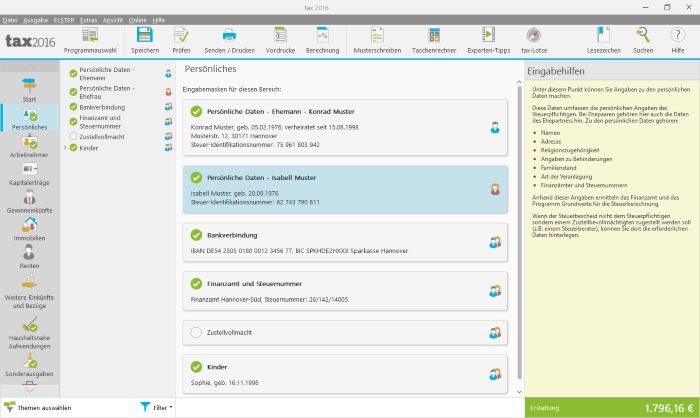
Task: Open Senden / Drucken
Action: click(229, 41)
